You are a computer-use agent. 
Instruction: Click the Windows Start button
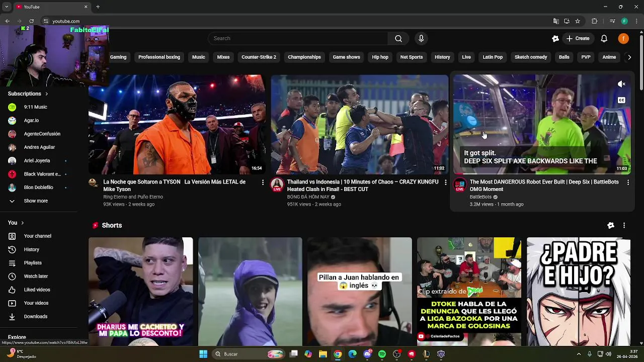203,354
